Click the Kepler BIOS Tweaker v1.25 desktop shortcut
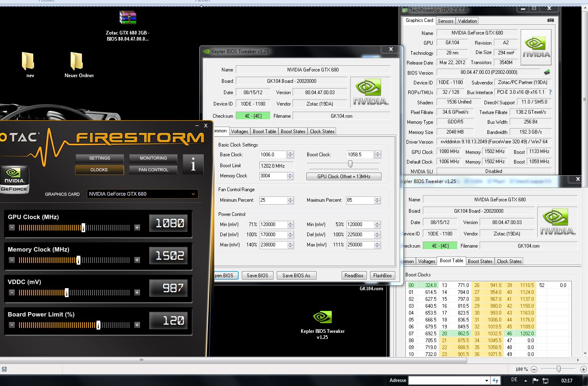This screenshot has width=588, height=386. pos(323,317)
